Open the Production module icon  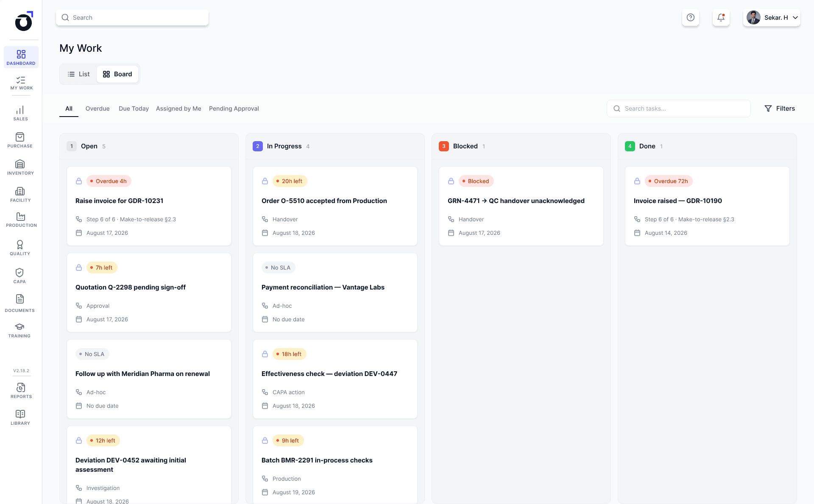(21, 220)
